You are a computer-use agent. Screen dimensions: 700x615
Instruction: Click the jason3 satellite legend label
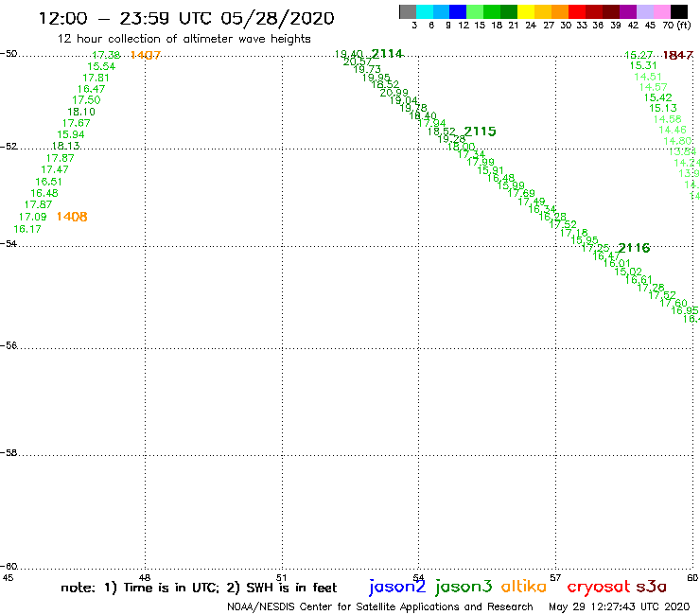464,587
